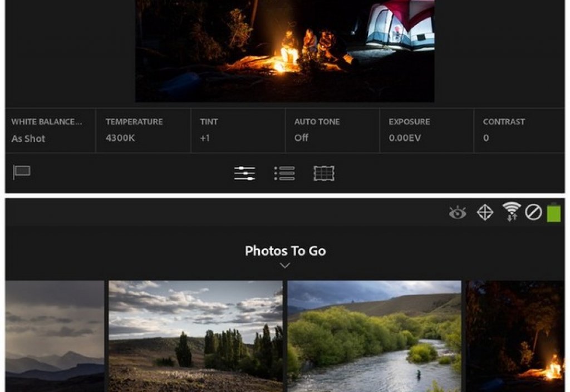Viewport: 570px width, 392px height.
Task: Click the green battery indicator
Action: pyautogui.click(x=553, y=212)
